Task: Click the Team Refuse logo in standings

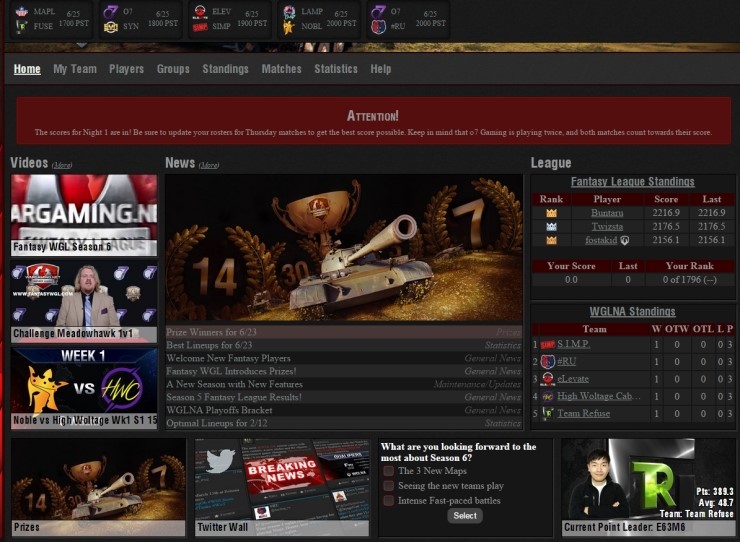Action: [x=547, y=413]
